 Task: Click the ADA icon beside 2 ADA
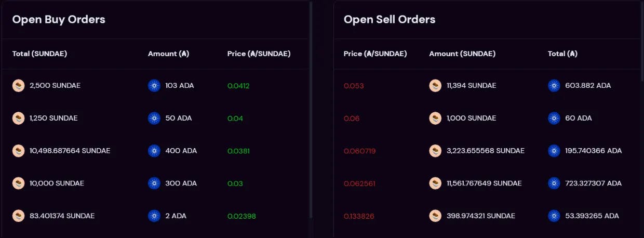click(154, 216)
